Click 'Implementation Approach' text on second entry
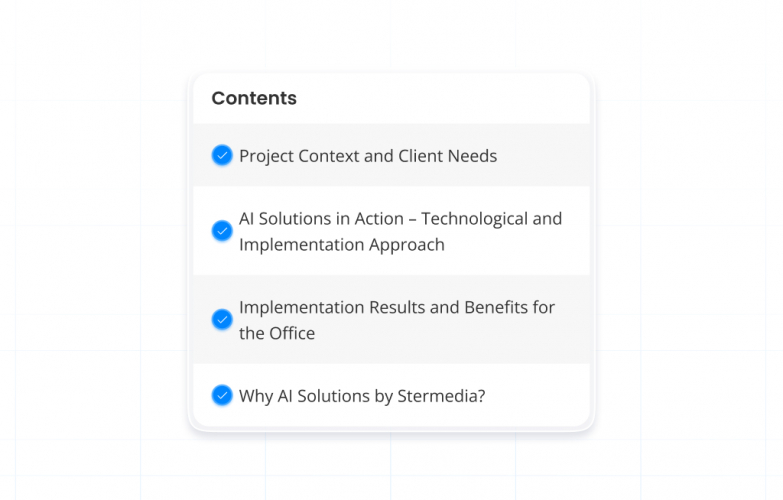This screenshot has height=500, width=783. pos(341,244)
